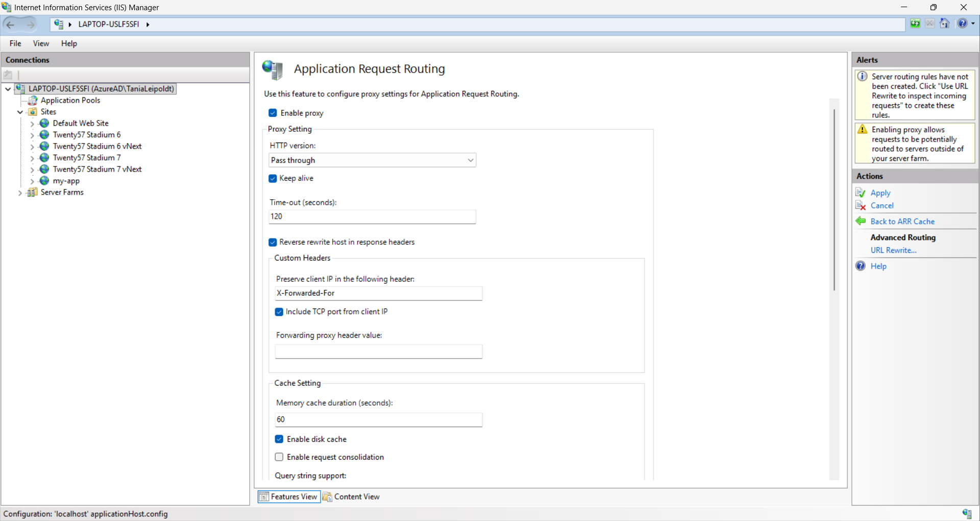Image resolution: width=980 pixels, height=521 pixels.
Task: Expand the Twenty57 Stadium 6 vNext node
Action: click(32, 147)
